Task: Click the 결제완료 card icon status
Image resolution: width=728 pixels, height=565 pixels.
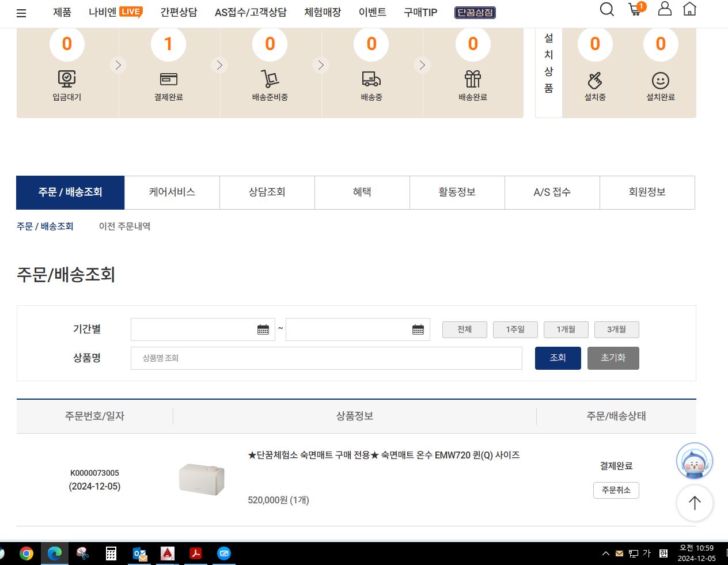Action: [x=168, y=79]
